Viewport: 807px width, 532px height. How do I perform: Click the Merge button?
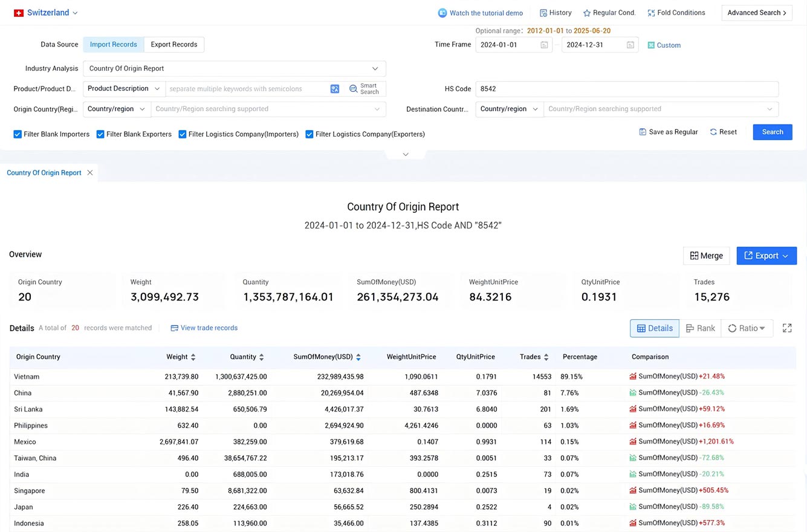[707, 256]
